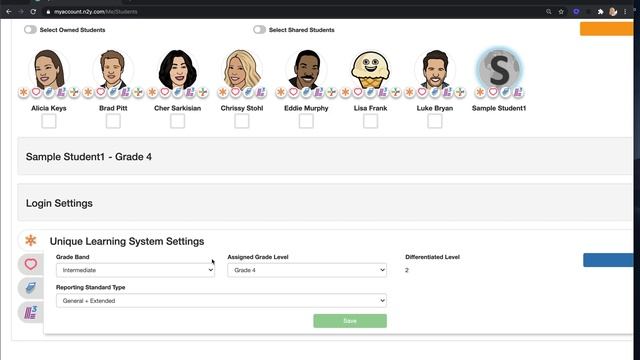Click the Eddie Murphy name label
Image resolution: width=640 pixels, height=360 pixels.
(x=306, y=108)
